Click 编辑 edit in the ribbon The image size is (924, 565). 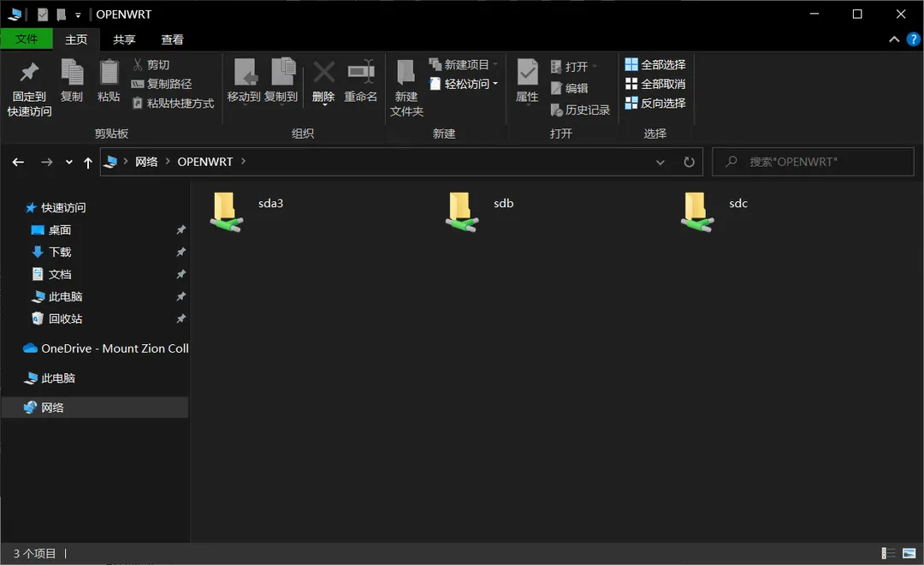point(569,88)
